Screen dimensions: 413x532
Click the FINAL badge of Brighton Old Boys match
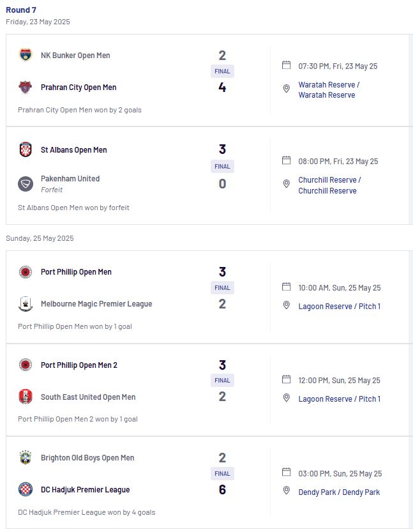click(x=222, y=474)
